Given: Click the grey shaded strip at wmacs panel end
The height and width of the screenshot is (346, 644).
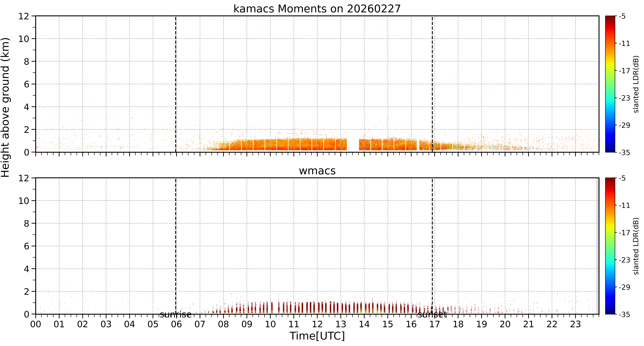Looking at the screenshot, I should pos(597,246).
